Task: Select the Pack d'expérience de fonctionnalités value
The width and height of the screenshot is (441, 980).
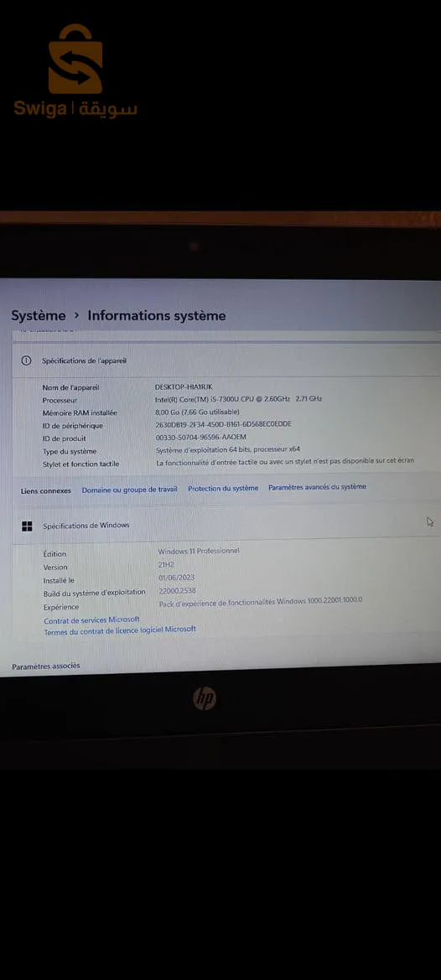Action: click(x=261, y=602)
